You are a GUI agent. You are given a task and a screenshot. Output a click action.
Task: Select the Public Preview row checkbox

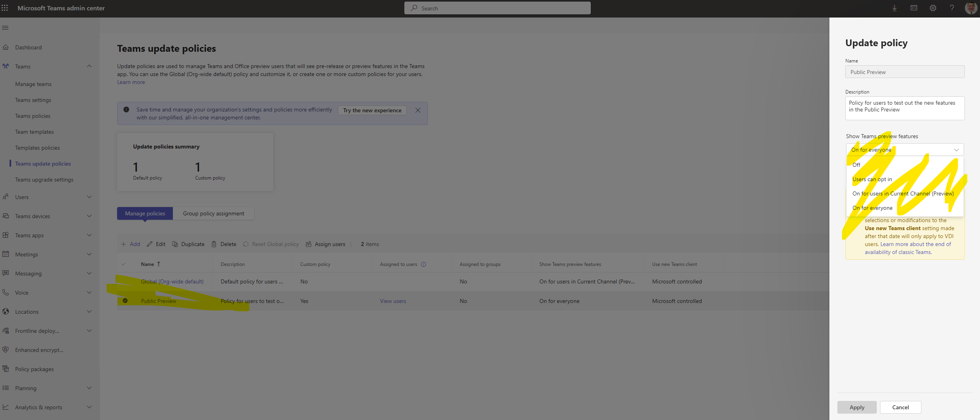125,301
